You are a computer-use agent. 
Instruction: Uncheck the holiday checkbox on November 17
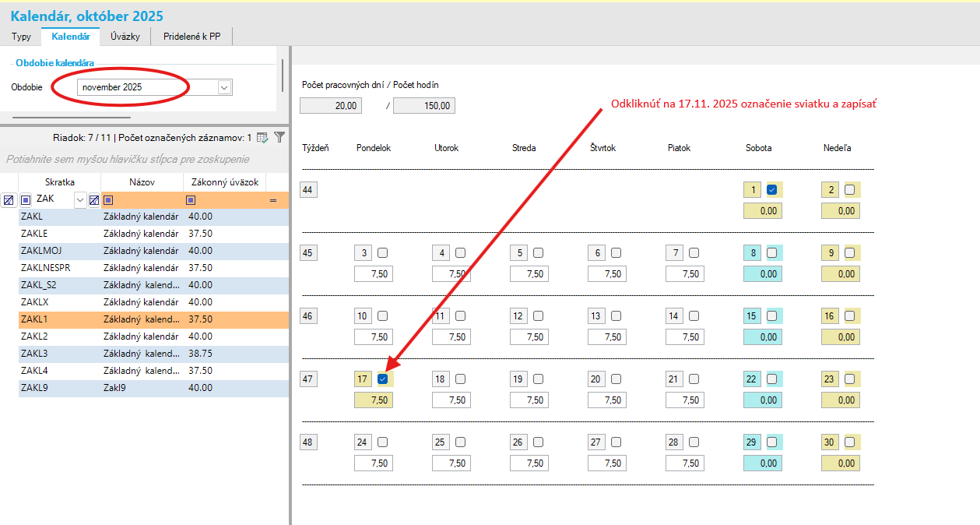tap(382, 379)
